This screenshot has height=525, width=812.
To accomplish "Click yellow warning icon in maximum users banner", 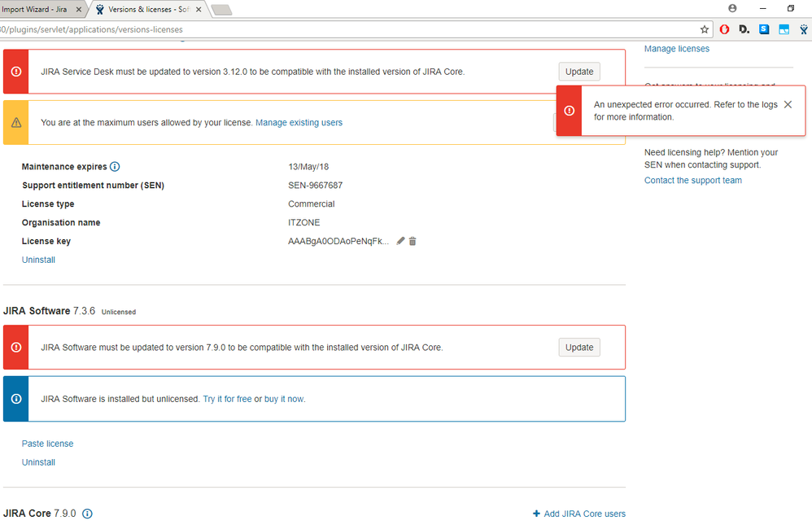I will pos(16,123).
